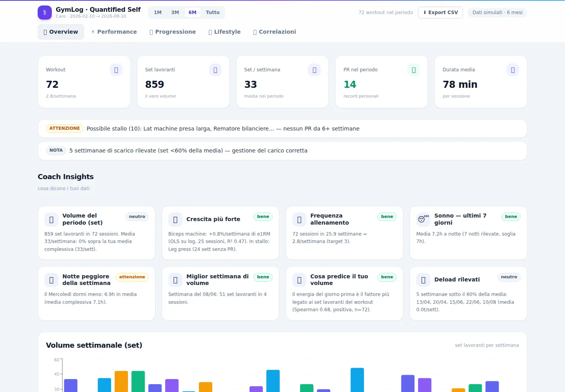The image size is (565, 392).
Task: Open the Overview tab
Action: click(x=61, y=32)
